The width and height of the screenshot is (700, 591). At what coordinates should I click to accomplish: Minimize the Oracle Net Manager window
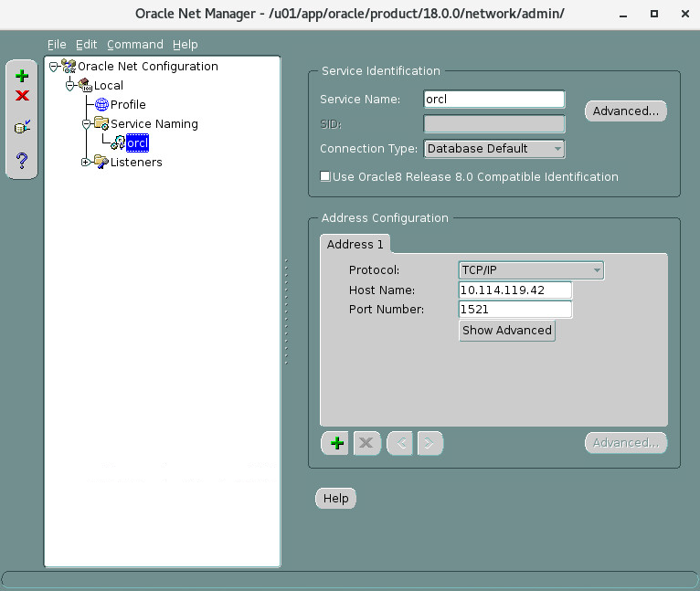[623, 15]
